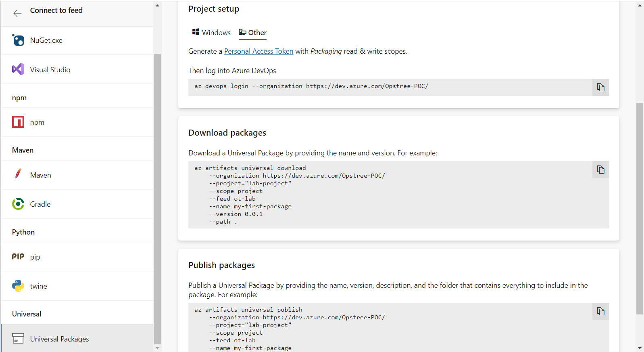Choose the twine Python icon

click(x=18, y=286)
